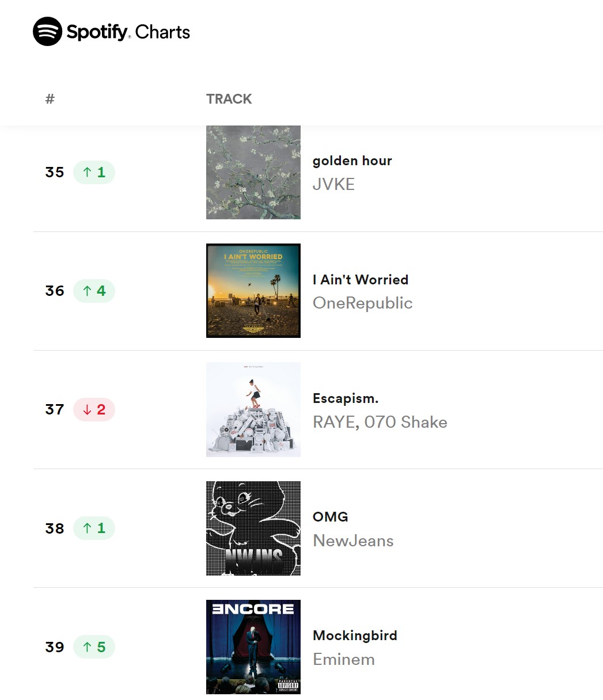Viewport: 603px width, 700px height.
Task: Open the Eminem artist link
Action: [343, 660]
